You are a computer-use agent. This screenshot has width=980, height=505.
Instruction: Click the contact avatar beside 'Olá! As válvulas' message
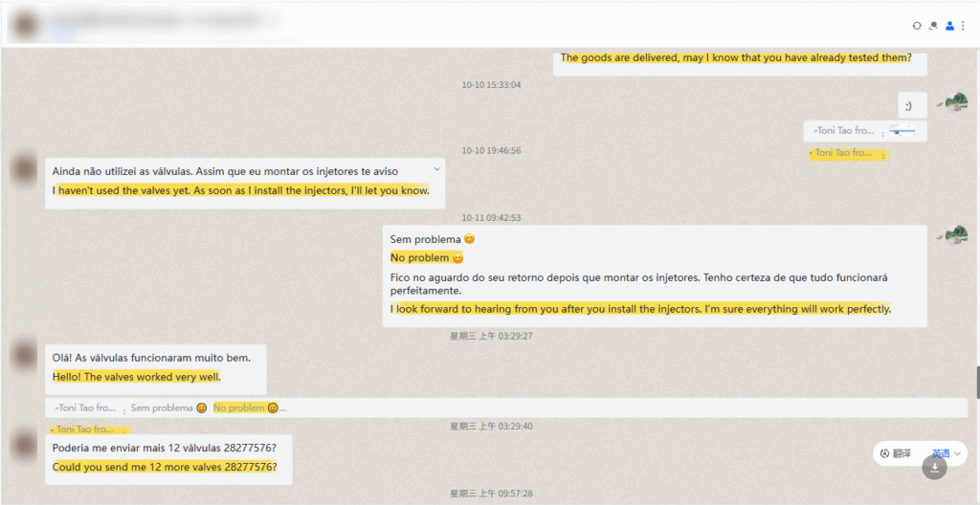point(23,356)
